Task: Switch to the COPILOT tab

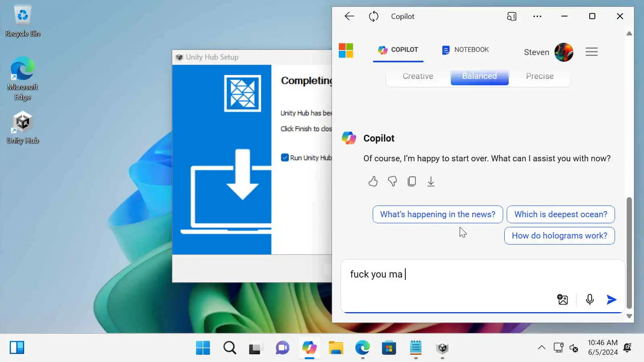Action: point(398,50)
